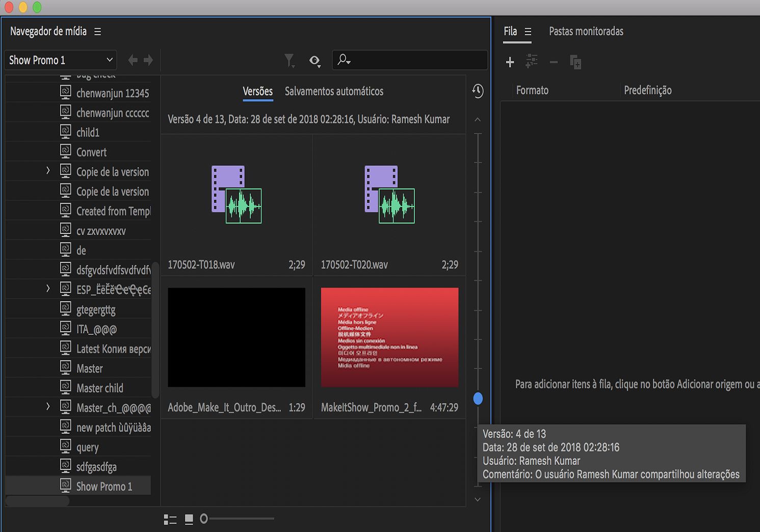The image size is (760, 532).
Task: Click the media browser search field
Action: tap(410, 60)
